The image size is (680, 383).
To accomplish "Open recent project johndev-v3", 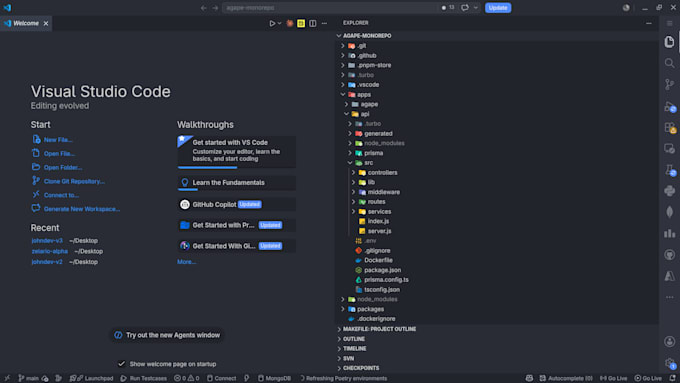I will (47, 241).
